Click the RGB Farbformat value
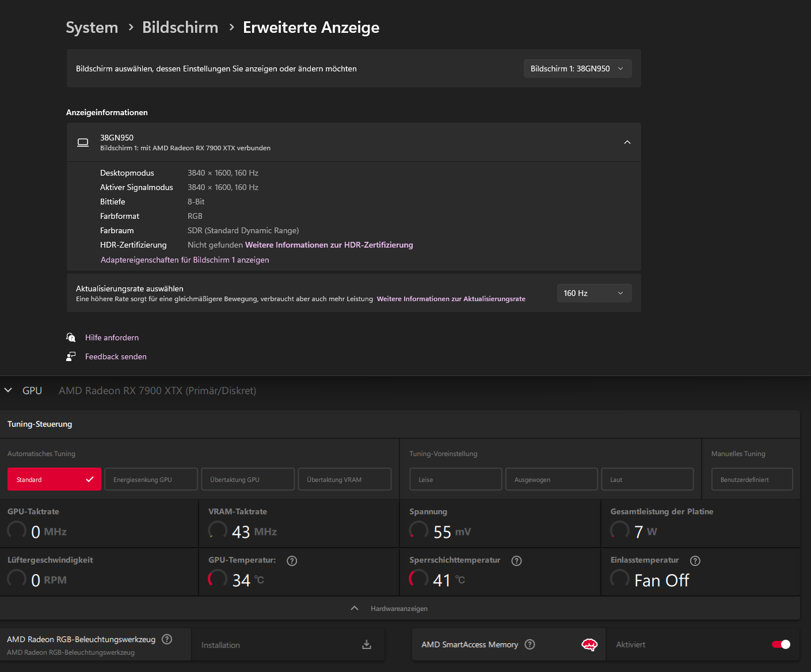 [x=195, y=216]
